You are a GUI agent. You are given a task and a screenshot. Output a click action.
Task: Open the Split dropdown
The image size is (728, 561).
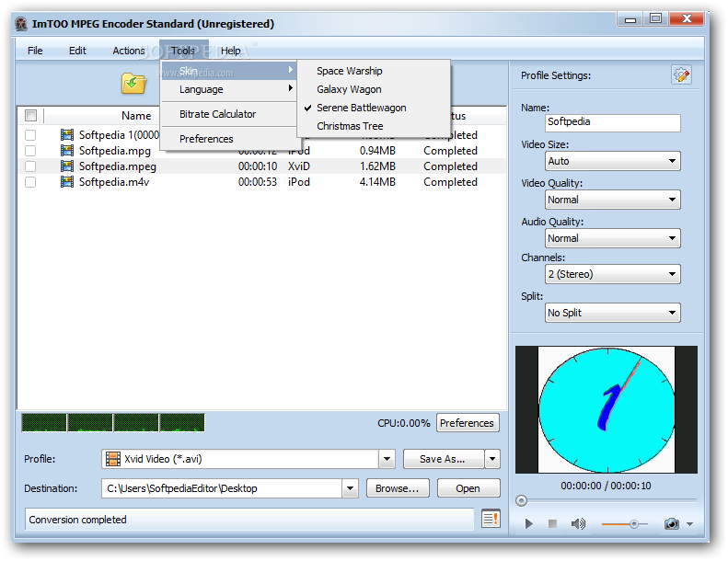click(x=612, y=313)
